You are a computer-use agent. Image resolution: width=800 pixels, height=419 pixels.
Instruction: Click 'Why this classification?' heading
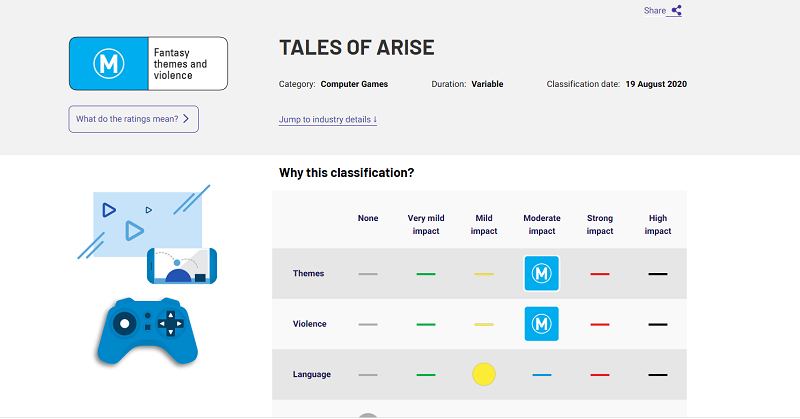tap(346, 173)
